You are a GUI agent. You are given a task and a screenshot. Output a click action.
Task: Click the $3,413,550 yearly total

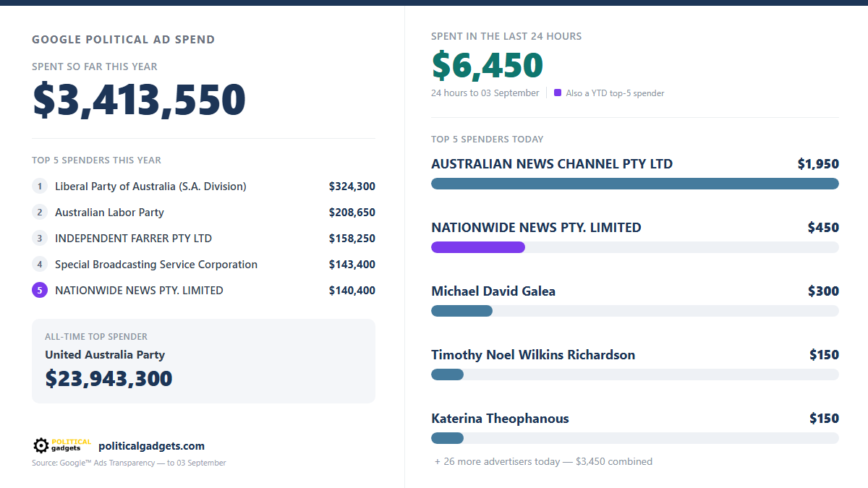pos(139,100)
